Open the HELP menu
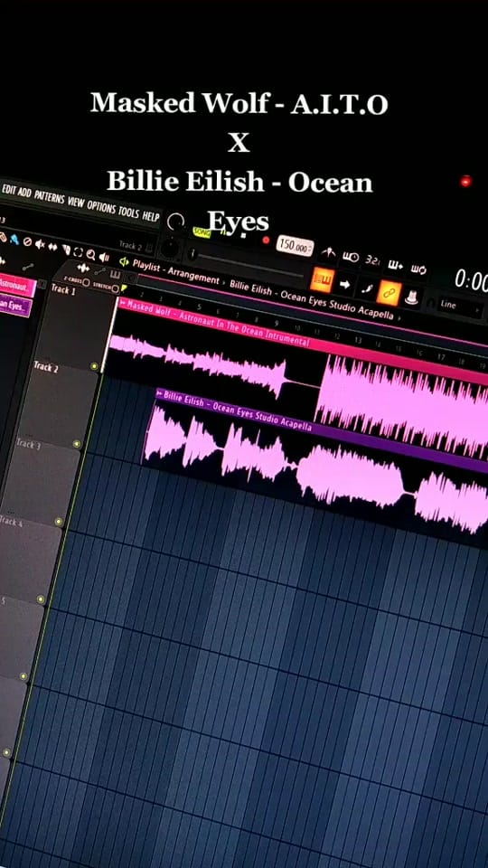This screenshot has height=868, width=488. point(151,216)
